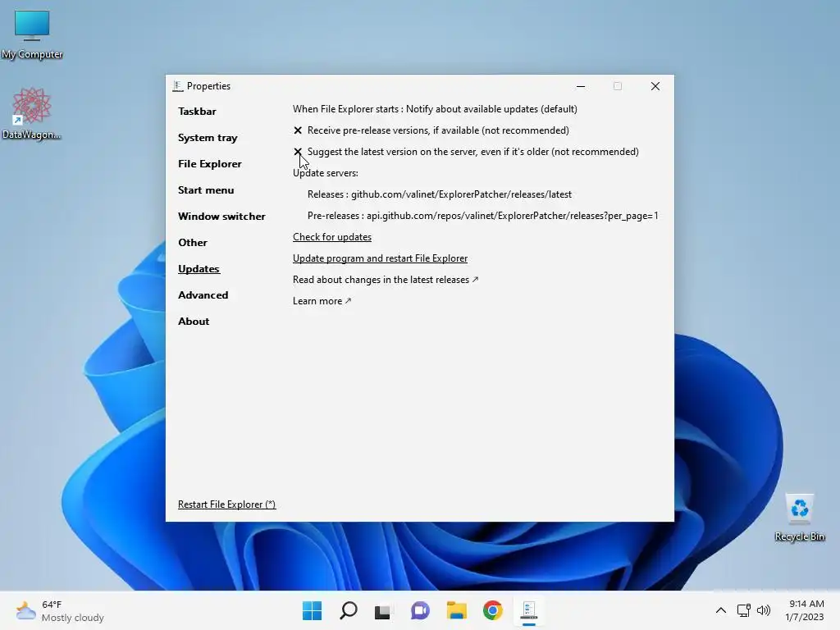Screen dimensions: 840x630
Task: Click the Properties window title icon
Action: [178, 85]
